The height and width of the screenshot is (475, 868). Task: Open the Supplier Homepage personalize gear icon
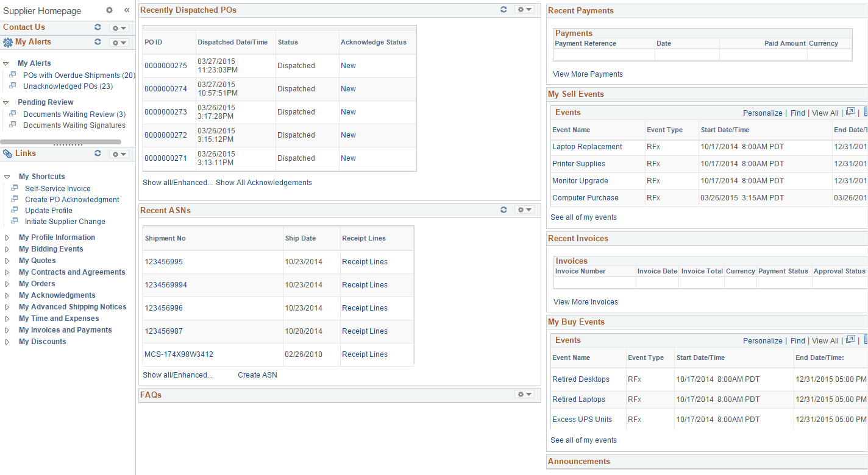(x=109, y=10)
